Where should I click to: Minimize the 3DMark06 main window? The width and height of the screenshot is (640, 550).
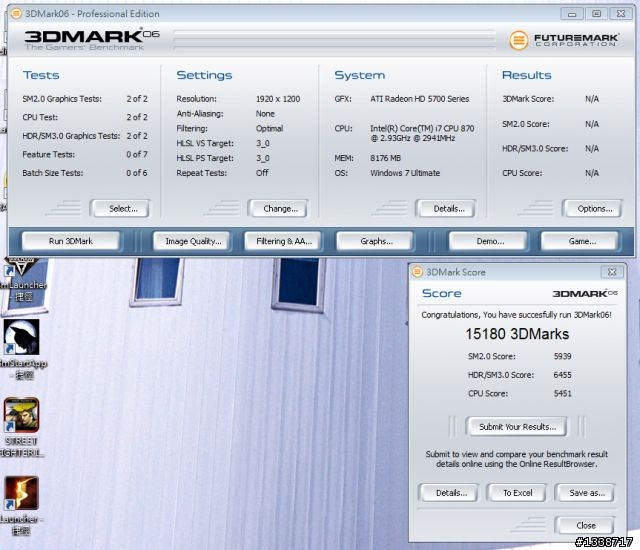point(572,14)
